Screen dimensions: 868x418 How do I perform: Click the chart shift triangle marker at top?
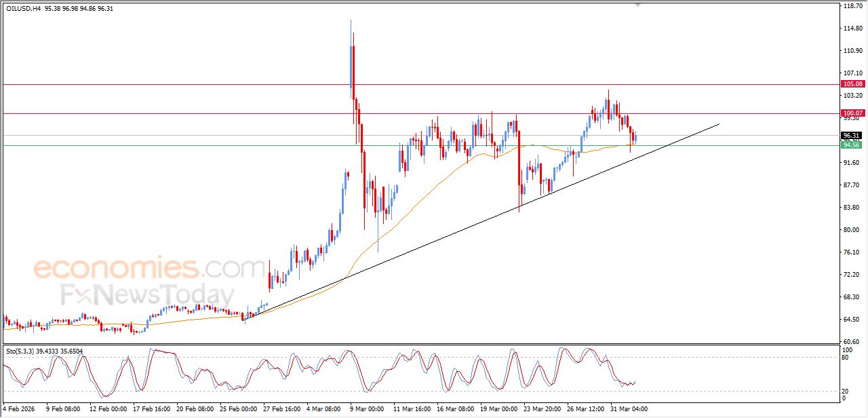(637, 4)
